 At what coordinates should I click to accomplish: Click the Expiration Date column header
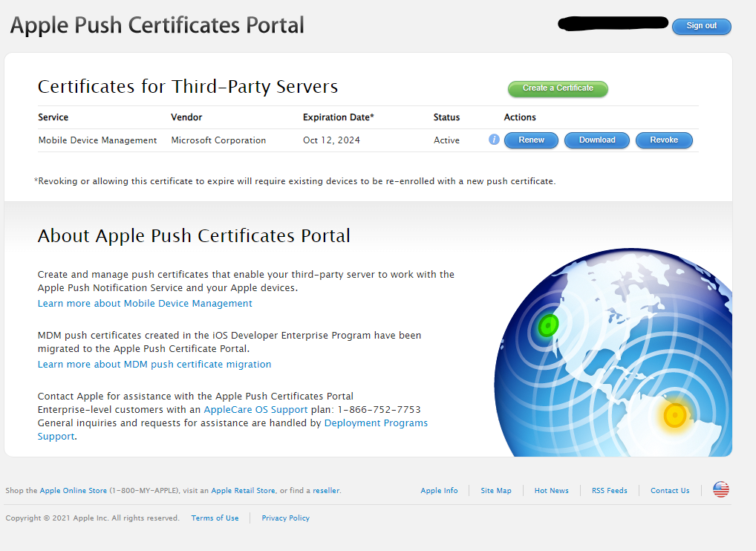click(338, 117)
